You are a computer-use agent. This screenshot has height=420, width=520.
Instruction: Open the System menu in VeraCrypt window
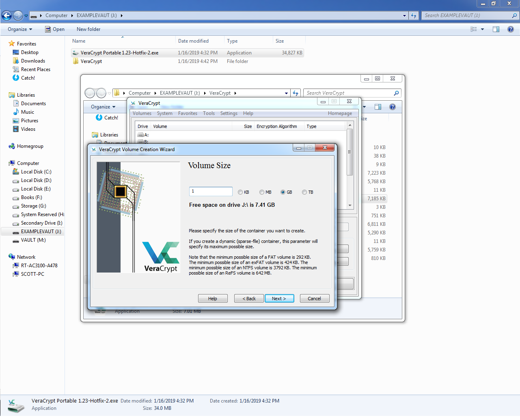point(165,113)
